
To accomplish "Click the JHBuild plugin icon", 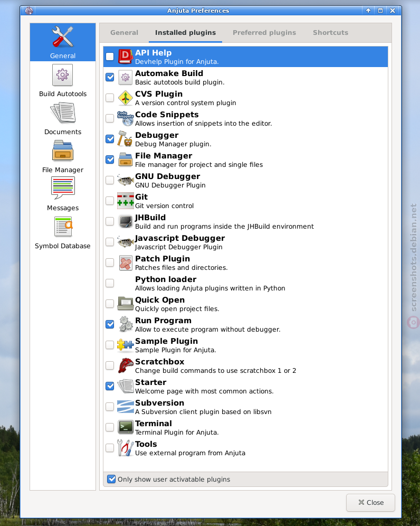I will coord(126,221).
